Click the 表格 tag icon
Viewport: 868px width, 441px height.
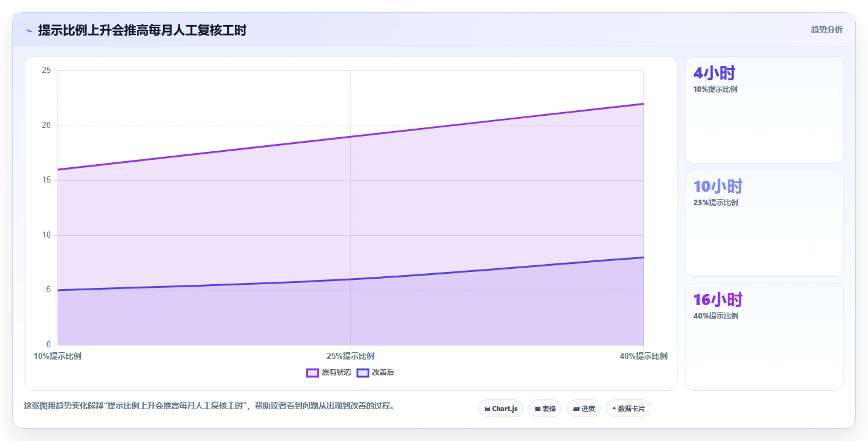pyautogui.click(x=538, y=409)
